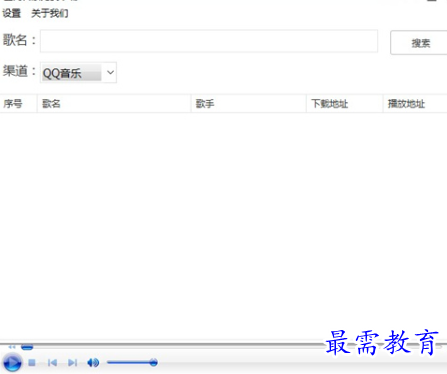Click the rewind arrows by the seek bar

(12, 347)
